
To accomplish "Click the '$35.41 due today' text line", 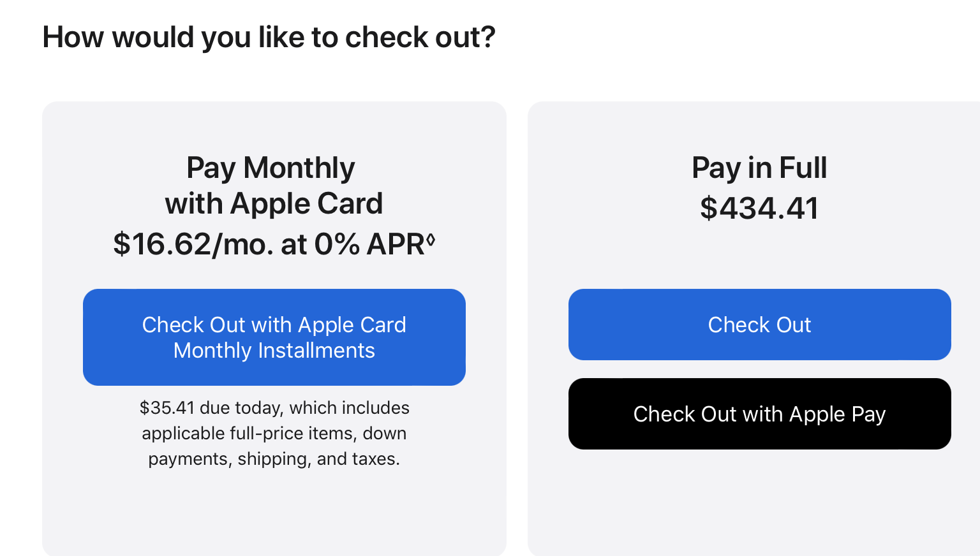I will (274, 408).
